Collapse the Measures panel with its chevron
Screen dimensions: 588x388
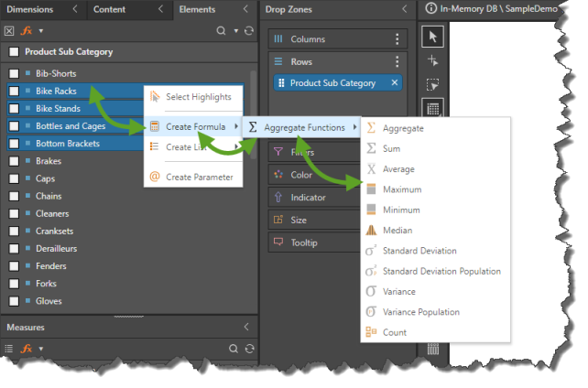[x=245, y=327]
